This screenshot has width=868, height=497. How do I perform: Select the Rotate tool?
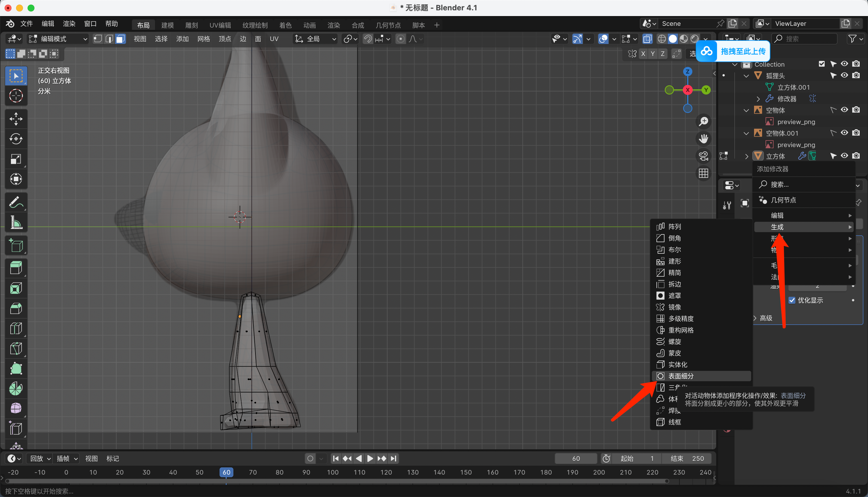(x=16, y=139)
